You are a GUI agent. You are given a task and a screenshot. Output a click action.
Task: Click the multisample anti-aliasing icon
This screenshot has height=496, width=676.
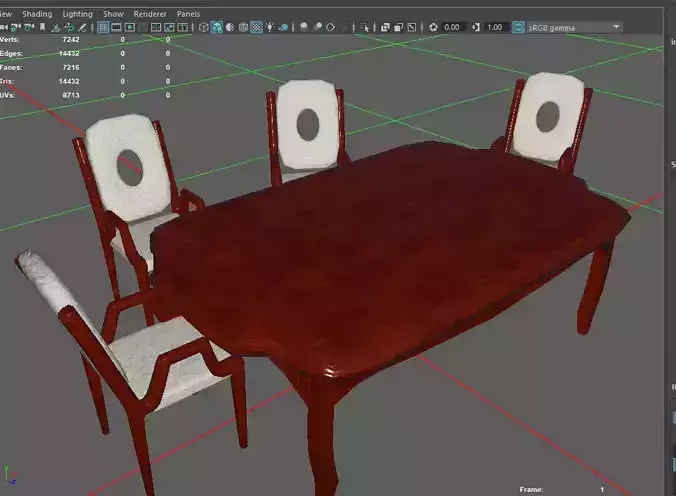(x=331, y=28)
